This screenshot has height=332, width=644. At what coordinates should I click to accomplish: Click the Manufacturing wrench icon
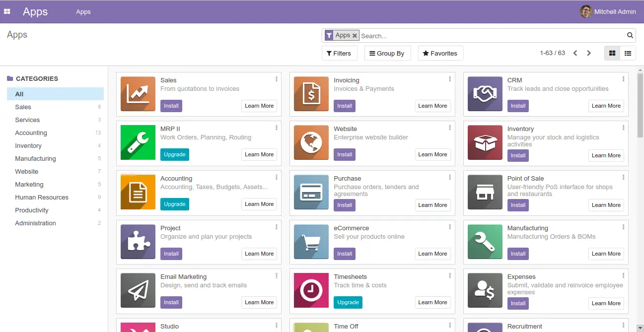coord(485,242)
